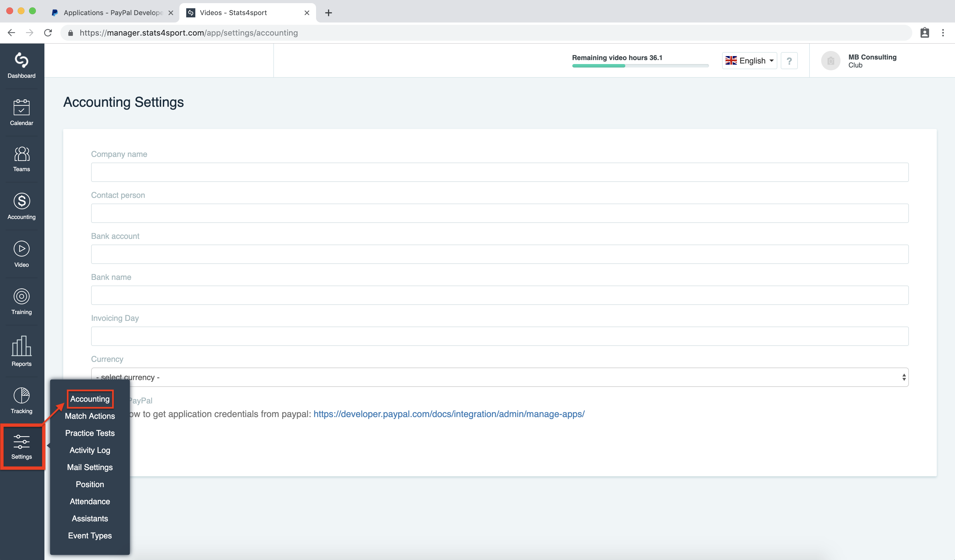Click the site lock icon

coord(71,33)
